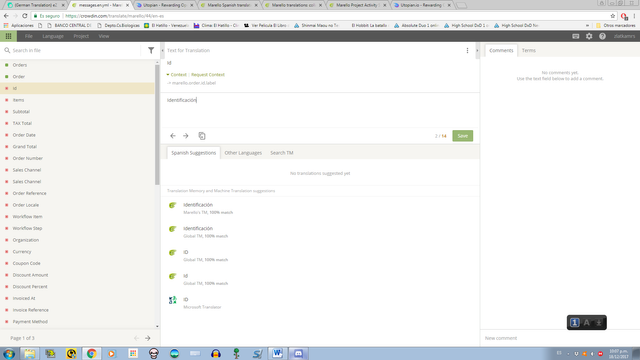The height and width of the screenshot is (360, 640).
Task: Open Discord from the taskbar
Action: [x=298, y=353]
